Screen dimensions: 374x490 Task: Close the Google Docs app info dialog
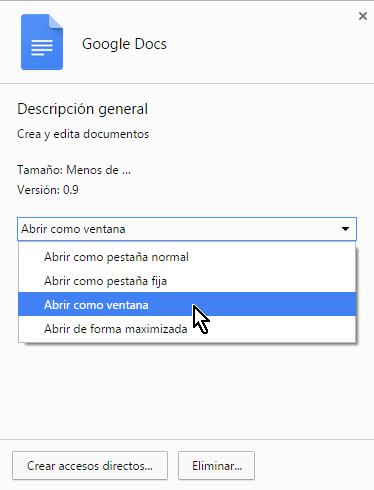(x=363, y=16)
